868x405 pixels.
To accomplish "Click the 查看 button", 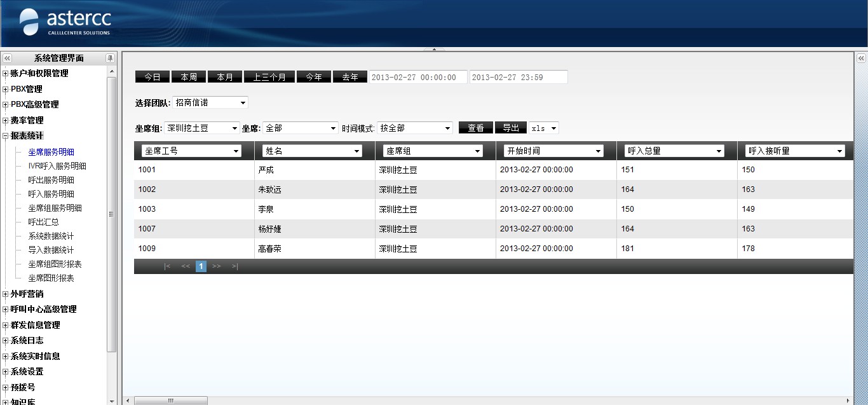I will pos(475,128).
